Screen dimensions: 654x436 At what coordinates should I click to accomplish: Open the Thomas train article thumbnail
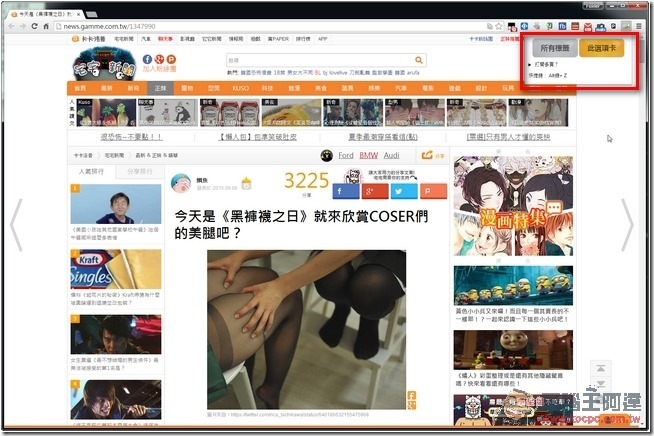click(513, 350)
